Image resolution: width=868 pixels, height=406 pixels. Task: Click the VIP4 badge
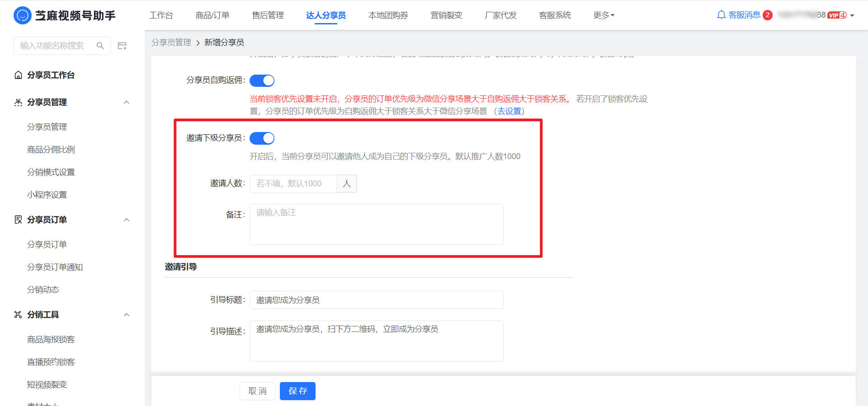tap(837, 15)
